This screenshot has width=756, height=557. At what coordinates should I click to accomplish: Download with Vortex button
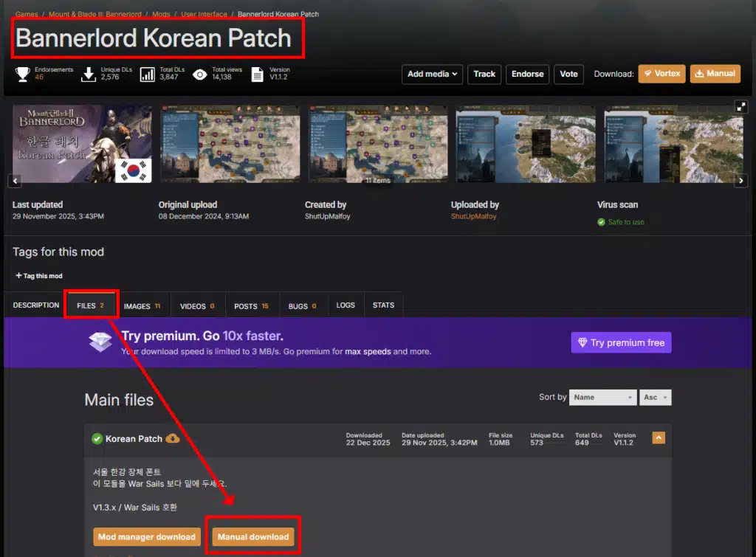point(662,74)
